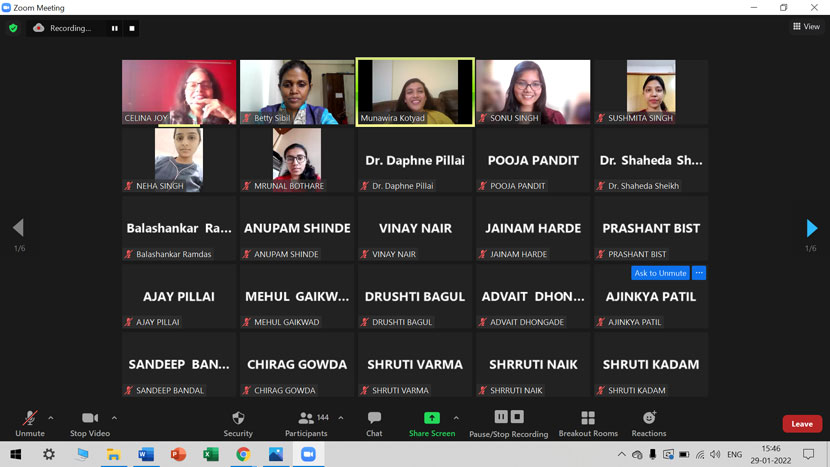Click Zoom icon in taskbar
The height and width of the screenshot is (467, 830).
[x=308, y=454]
